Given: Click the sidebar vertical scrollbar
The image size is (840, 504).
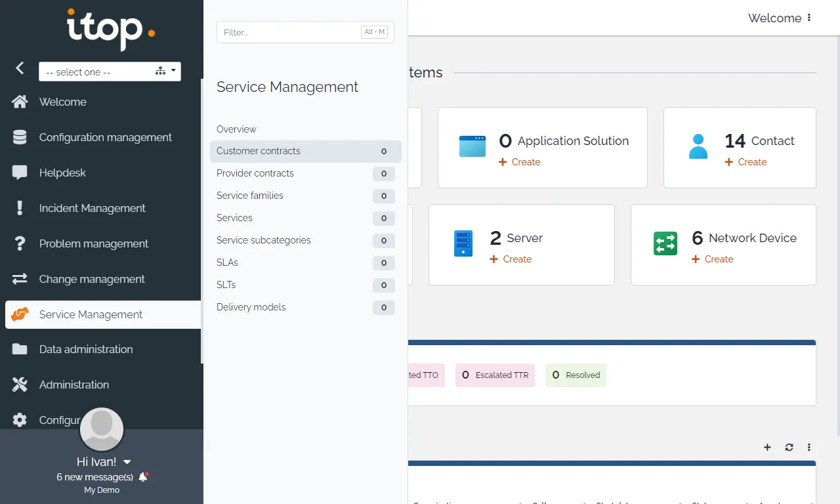Looking at the screenshot, I should tap(202, 221).
